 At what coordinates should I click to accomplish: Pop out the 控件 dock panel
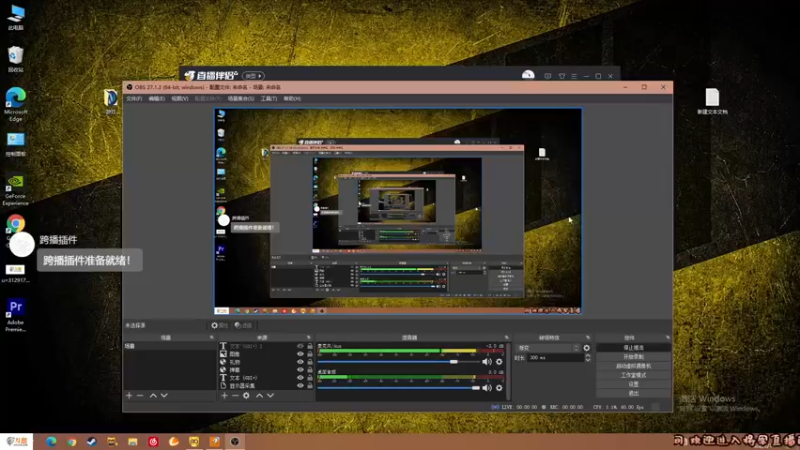tap(667, 337)
